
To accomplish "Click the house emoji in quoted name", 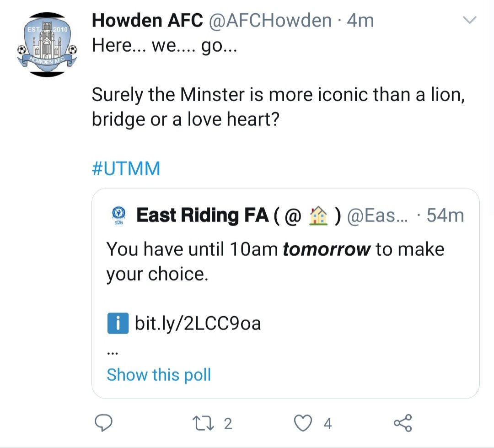I will 318,216.
